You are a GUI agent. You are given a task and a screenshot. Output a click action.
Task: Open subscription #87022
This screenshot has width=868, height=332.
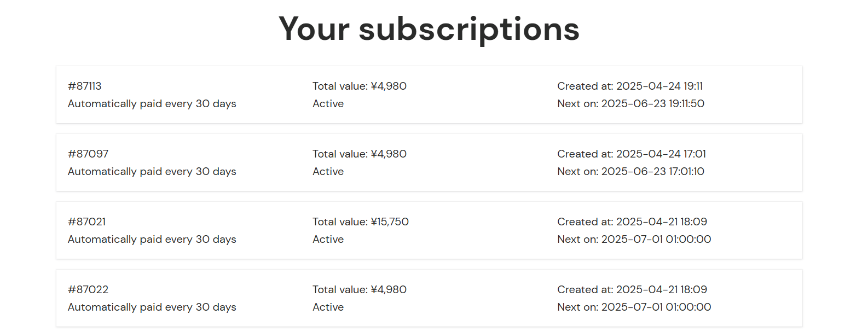pyautogui.click(x=429, y=298)
